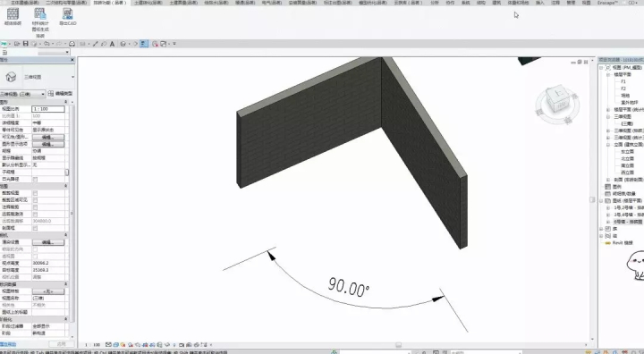
Task: Click the view template button in Properties
Action: pyautogui.click(x=48, y=291)
